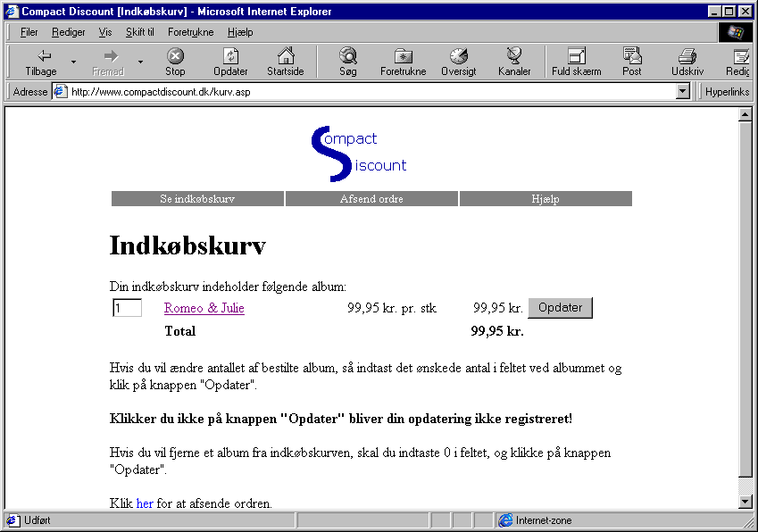Click the Hjælp page navigation tab
Image resolution: width=758 pixels, height=532 pixels.
click(x=546, y=198)
